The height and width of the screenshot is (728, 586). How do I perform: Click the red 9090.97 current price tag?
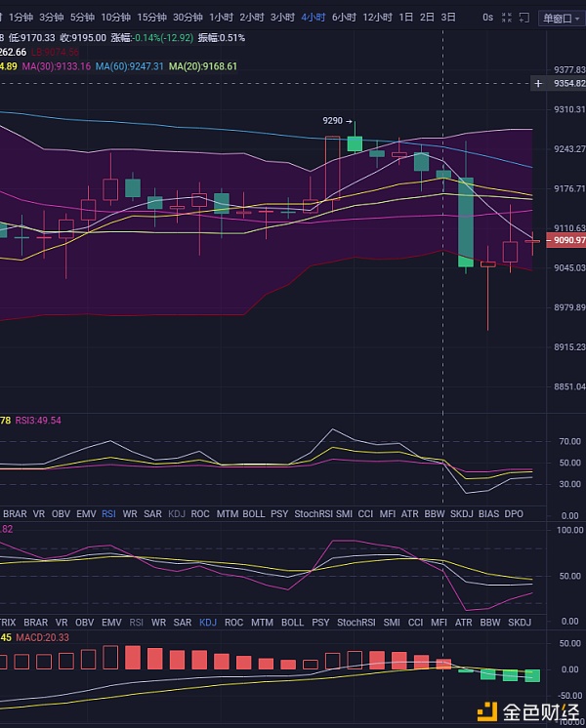coord(566,240)
